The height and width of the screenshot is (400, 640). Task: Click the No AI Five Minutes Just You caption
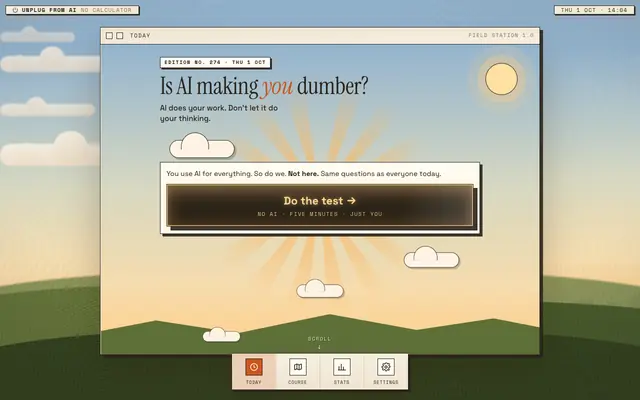[320, 214]
